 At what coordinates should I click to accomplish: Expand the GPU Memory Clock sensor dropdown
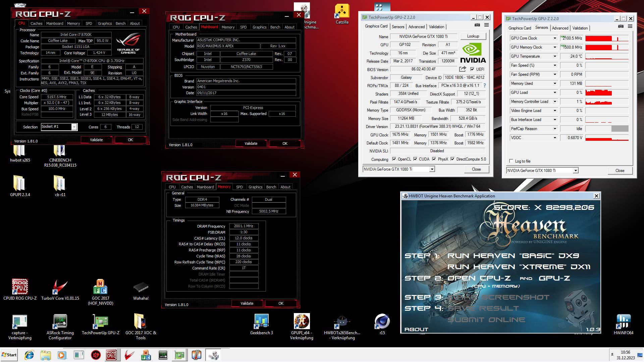(x=555, y=47)
